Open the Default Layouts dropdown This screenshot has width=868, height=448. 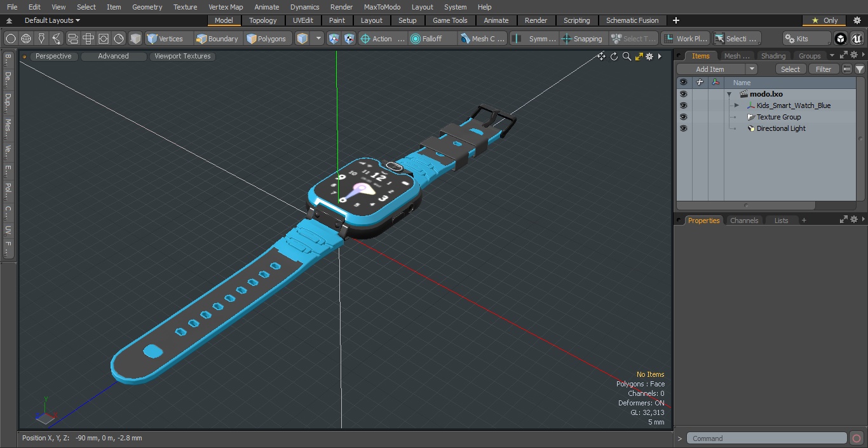pyautogui.click(x=52, y=20)
